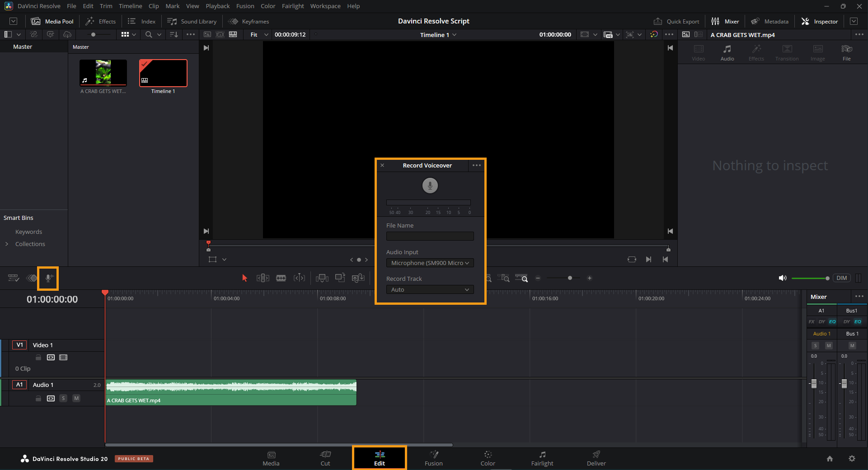Screen dimensions: 868x470
Task: Start recording with the round microphone button
Action: (x=430, y=185)
